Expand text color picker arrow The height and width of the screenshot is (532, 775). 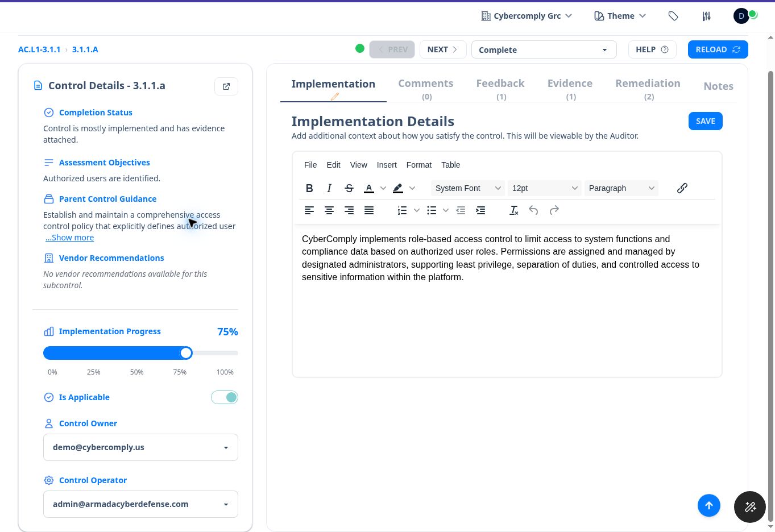[383, 188]
